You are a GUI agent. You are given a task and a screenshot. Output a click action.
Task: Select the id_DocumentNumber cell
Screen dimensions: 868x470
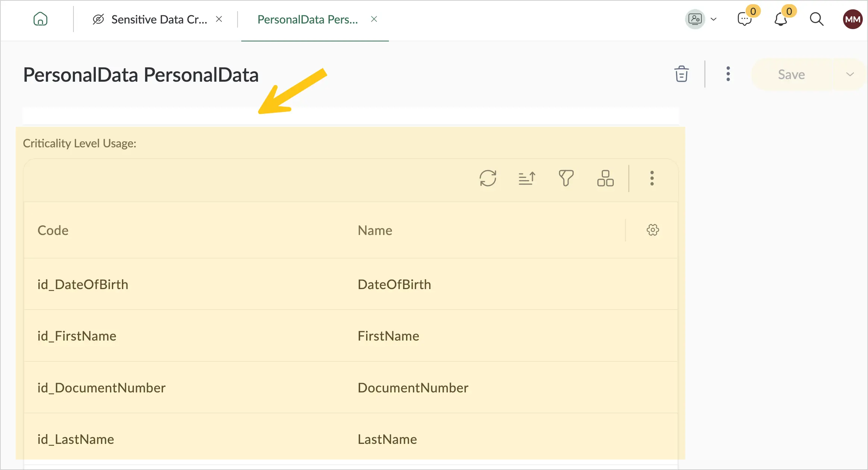(101, 388)
